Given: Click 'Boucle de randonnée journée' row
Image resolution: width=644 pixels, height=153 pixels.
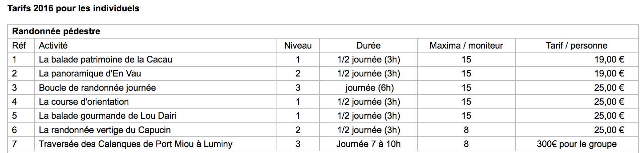Looking at the screenshot, I should [x=97, y=88].
